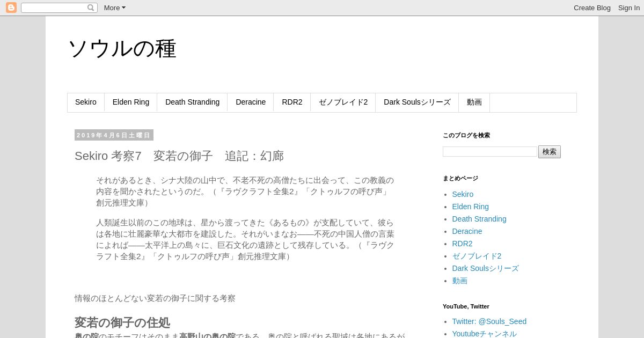Click the Sign In link

[x=628, y=8]
